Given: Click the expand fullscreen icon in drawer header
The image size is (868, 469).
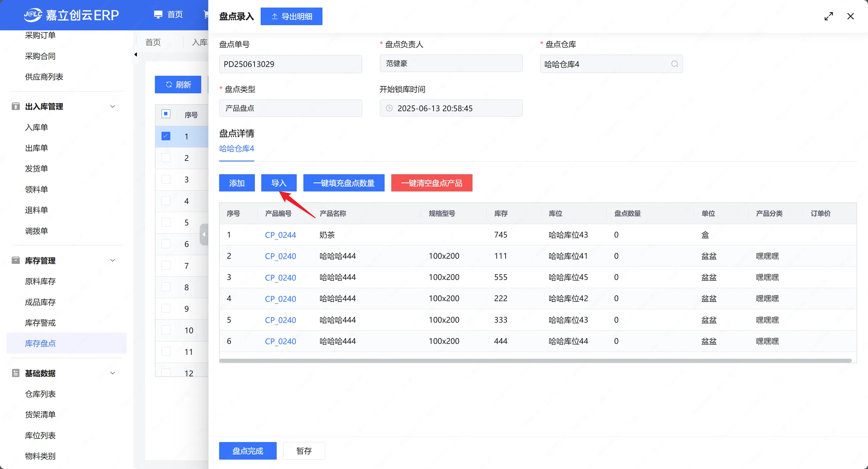Looking at the screenshot, I should [829, 16].
